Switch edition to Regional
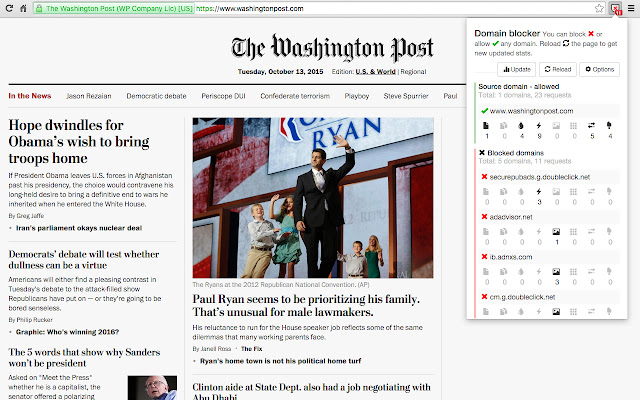The image size is (640, 400). pyautogui.click(x=413, y=71)
